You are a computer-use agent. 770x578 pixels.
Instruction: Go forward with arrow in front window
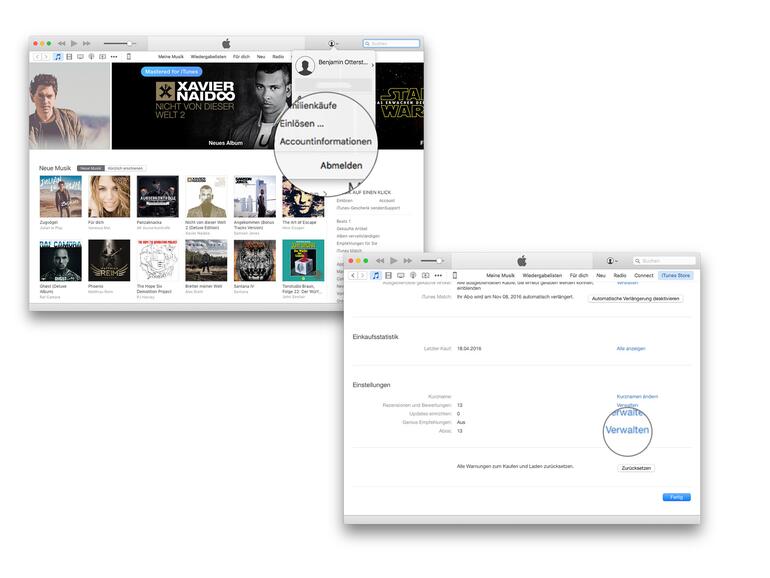click(x=362, y=275)
